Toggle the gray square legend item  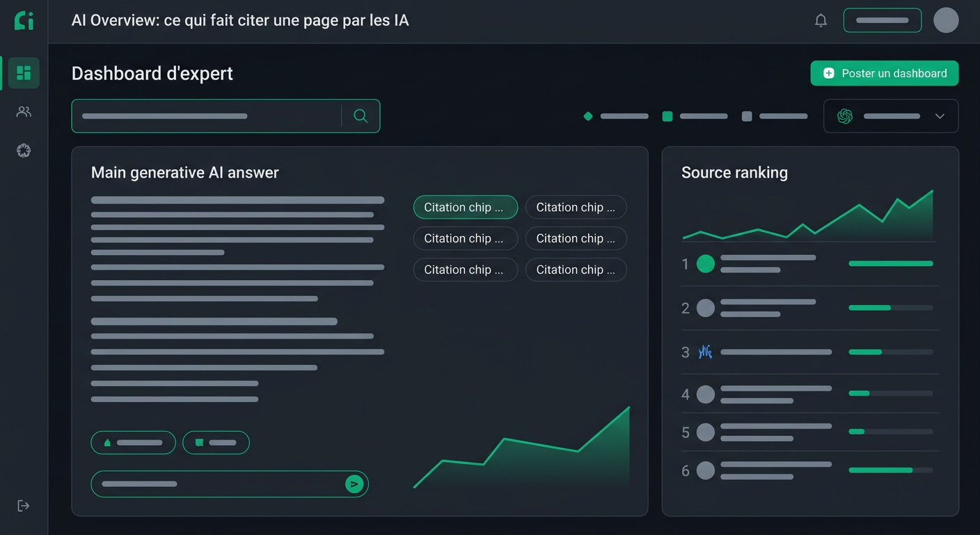(x=747, y=116)
